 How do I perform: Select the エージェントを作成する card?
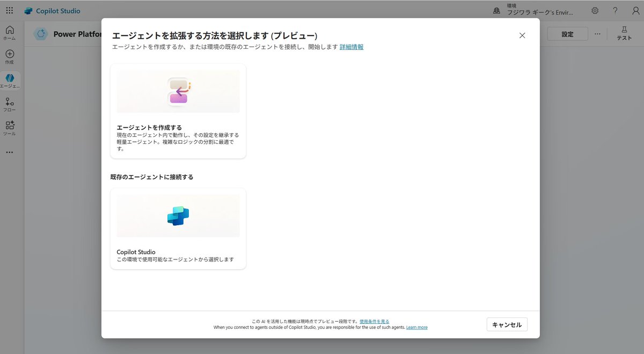pos(178,111)
